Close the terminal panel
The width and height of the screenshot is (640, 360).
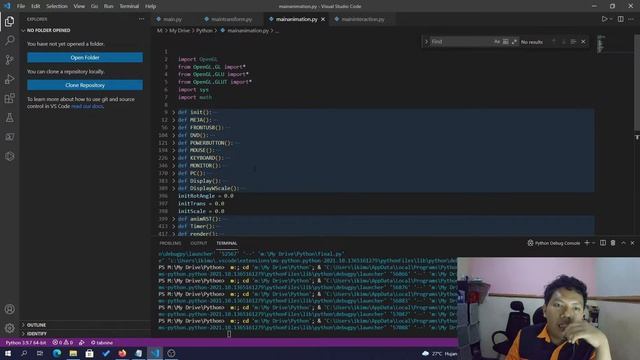pos(633,243)
